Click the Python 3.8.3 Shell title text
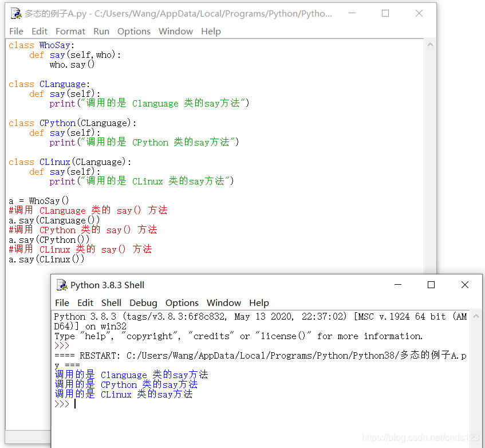 (x=107, y=285)
